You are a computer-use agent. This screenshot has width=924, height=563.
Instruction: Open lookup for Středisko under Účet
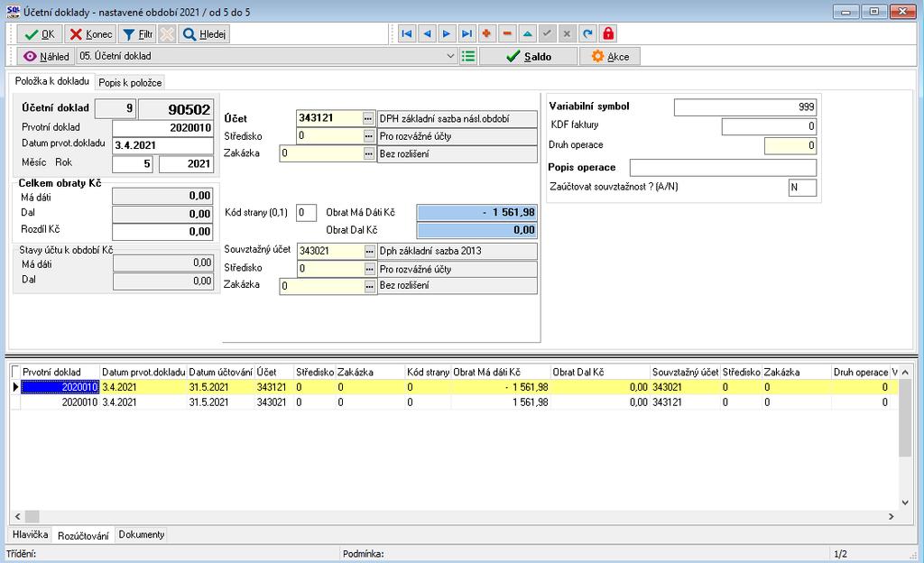[x=369, y=136]
